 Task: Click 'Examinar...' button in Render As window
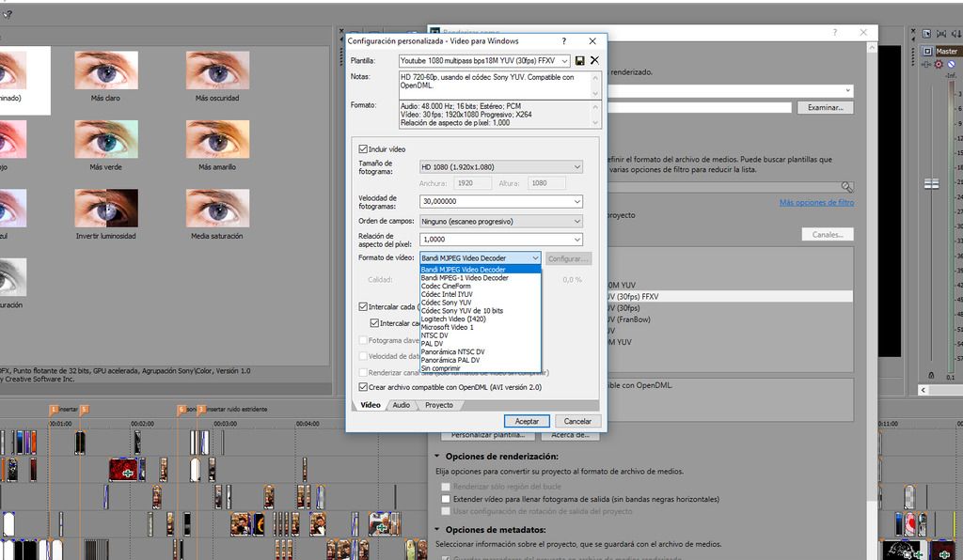pyautogui.click(x=826, y=107)
